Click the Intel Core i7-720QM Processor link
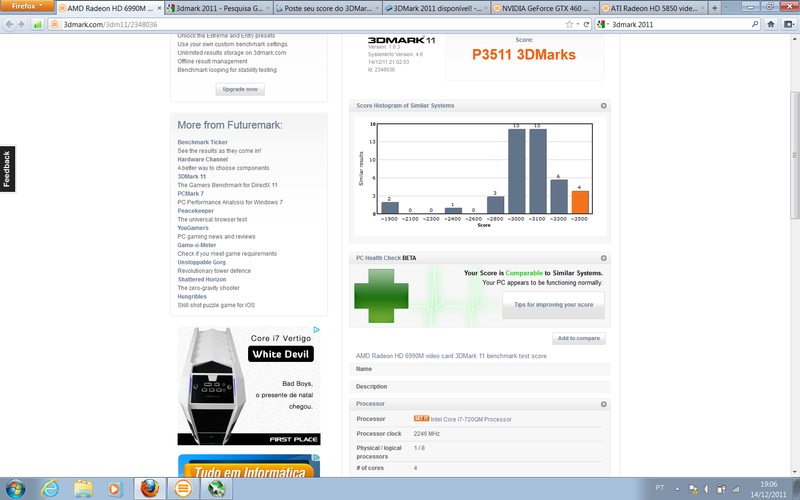 pos(471,419)
